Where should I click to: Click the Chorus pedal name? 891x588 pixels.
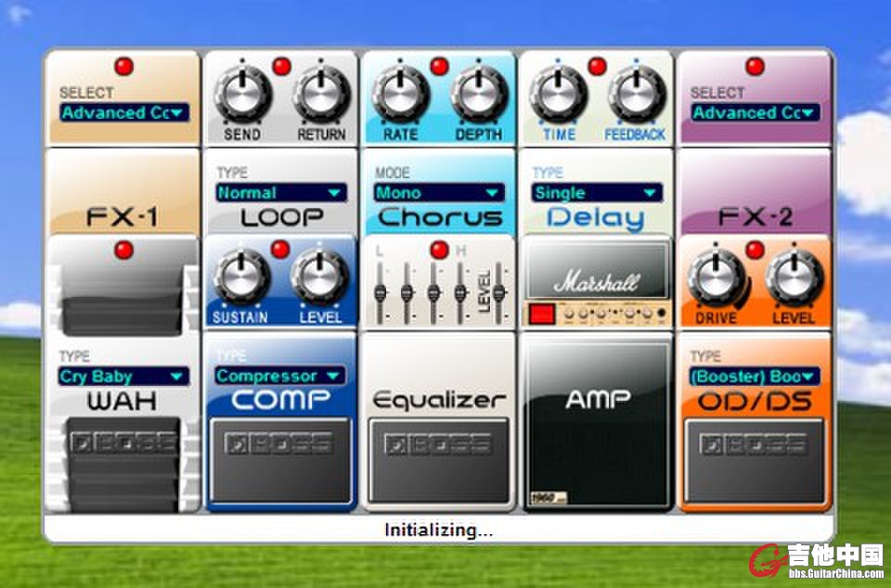(440, 217)
